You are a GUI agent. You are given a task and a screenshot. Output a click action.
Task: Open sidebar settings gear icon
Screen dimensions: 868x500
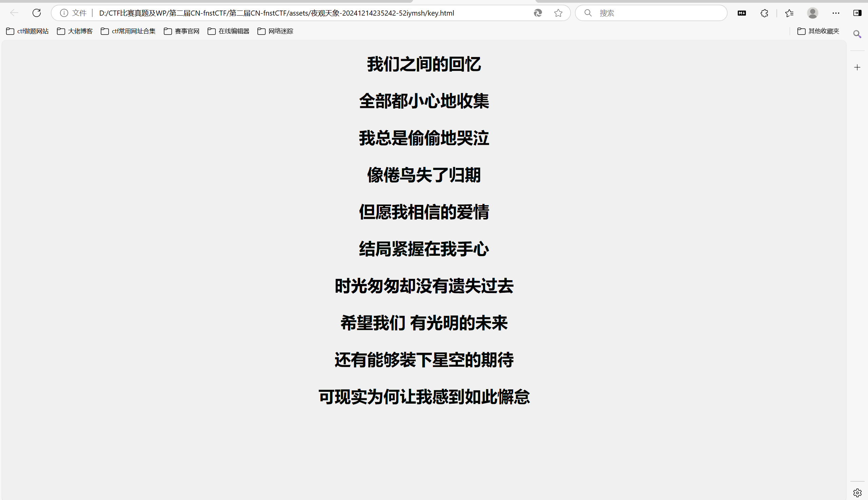click(x=857, y=493)
